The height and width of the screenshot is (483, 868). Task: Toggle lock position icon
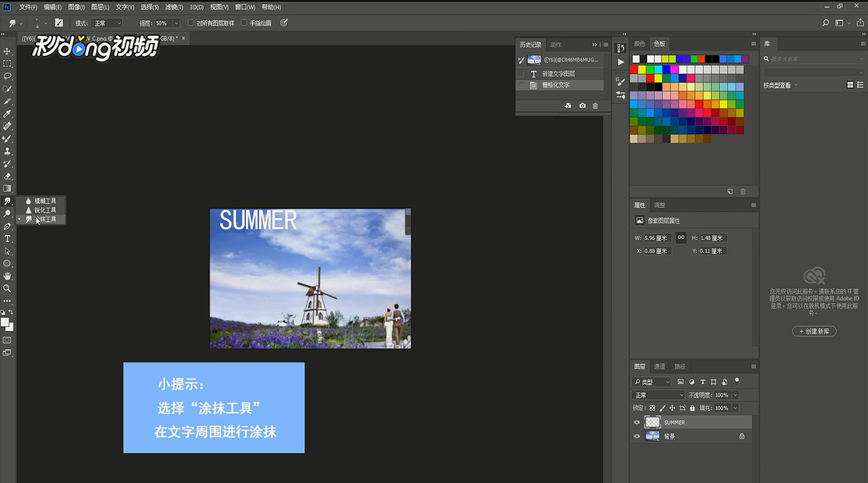pos(672,408)
